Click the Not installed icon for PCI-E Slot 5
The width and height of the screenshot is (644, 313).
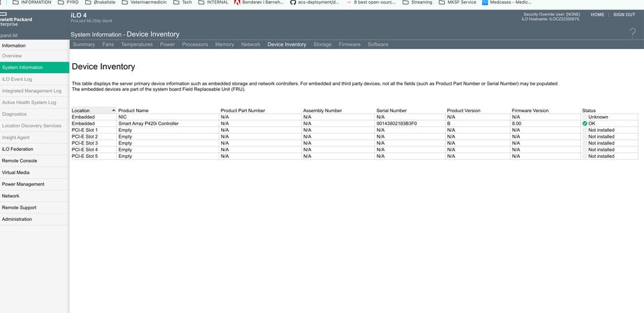pyautogui.click(x=584, y=156)
